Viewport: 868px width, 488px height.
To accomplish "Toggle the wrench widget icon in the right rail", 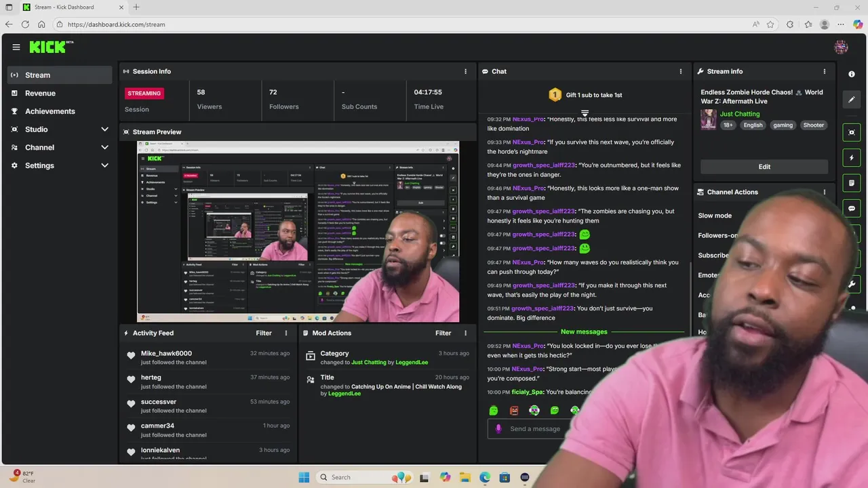I will 852,285.
